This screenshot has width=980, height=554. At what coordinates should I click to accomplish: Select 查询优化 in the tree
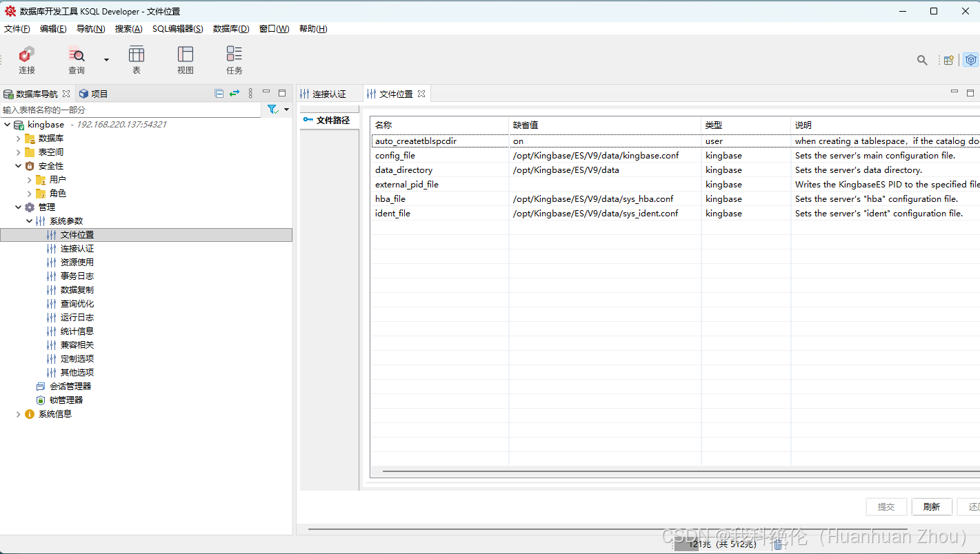77,304
